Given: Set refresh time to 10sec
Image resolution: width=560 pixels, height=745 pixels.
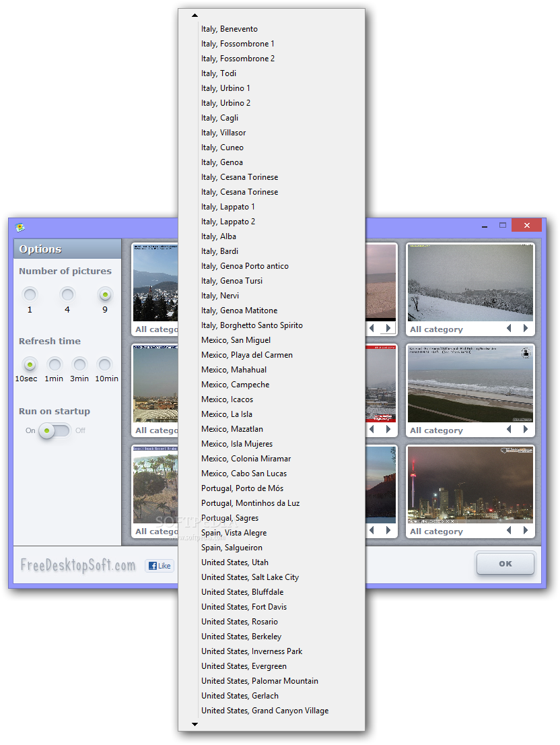Looking at the screenshot, I should (30, 364).
